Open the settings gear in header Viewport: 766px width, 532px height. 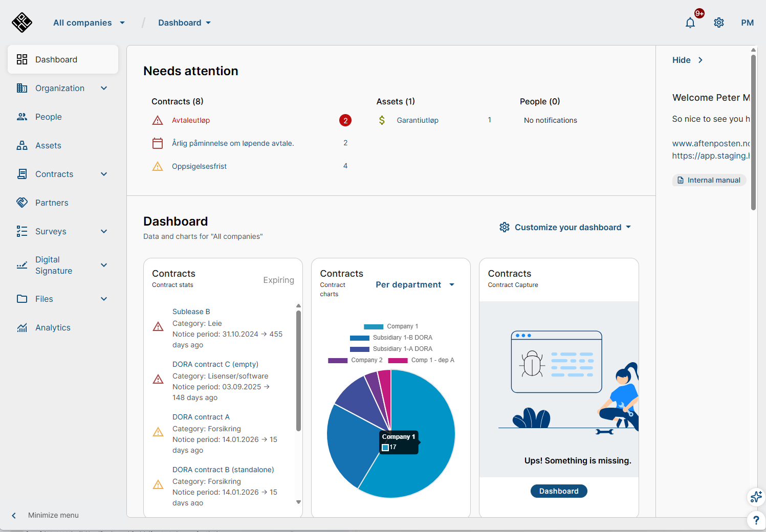[x=719, y=23]
